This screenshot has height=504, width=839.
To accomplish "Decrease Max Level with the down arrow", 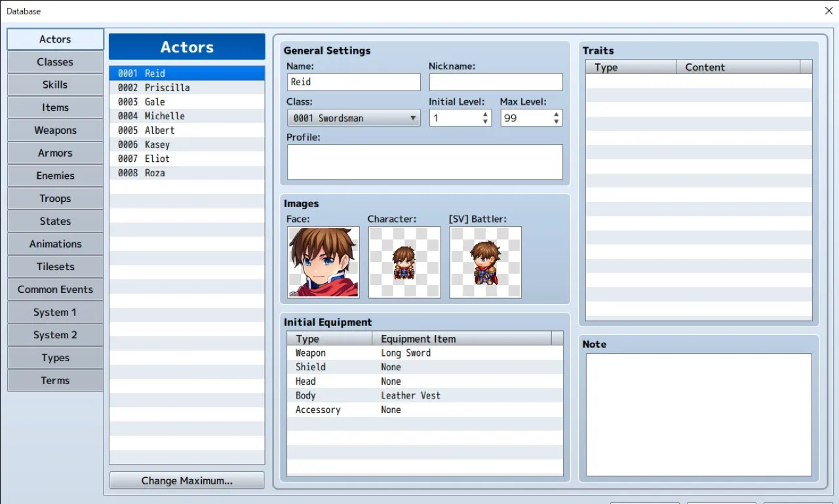I will click(x=556, y=122).
